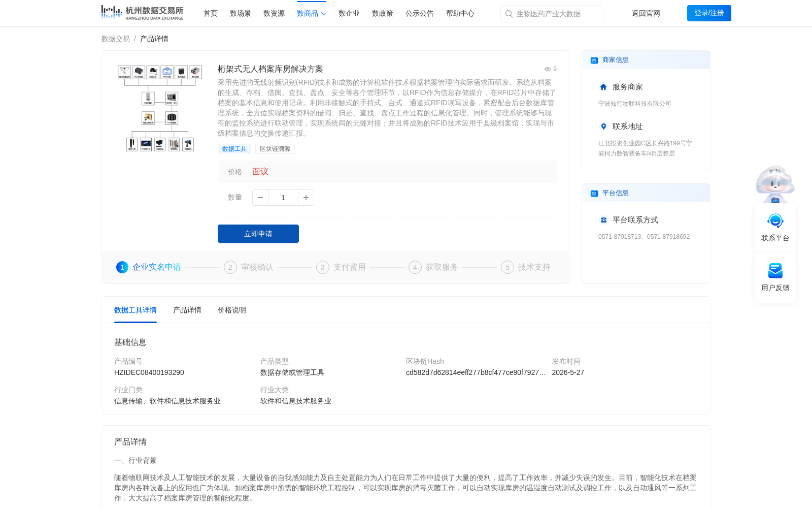The width and height of the screenshot is (812, 508).
Task: Go to 首页 in navigation
Action: (211, 13)
